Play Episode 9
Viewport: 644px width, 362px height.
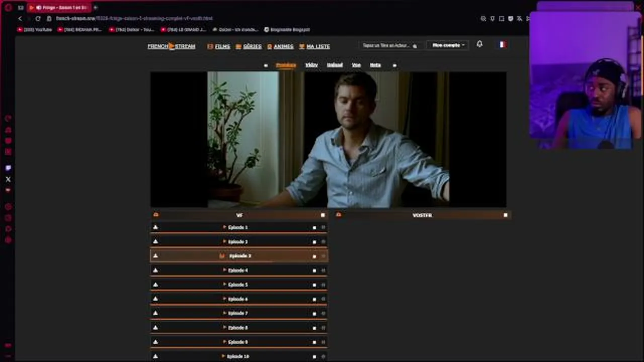tap(239, 342)
